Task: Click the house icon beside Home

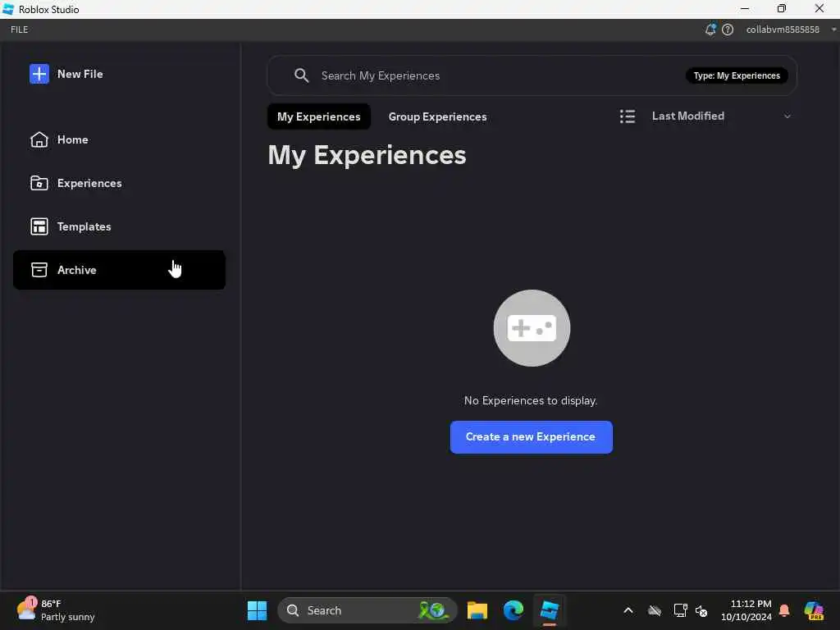Action: click(39, 139)
